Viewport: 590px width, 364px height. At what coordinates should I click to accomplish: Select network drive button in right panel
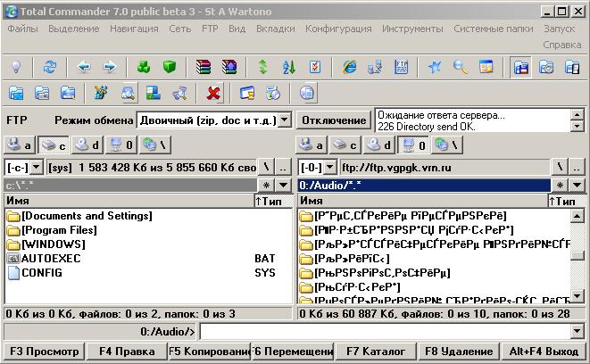(x=446, y=145)
